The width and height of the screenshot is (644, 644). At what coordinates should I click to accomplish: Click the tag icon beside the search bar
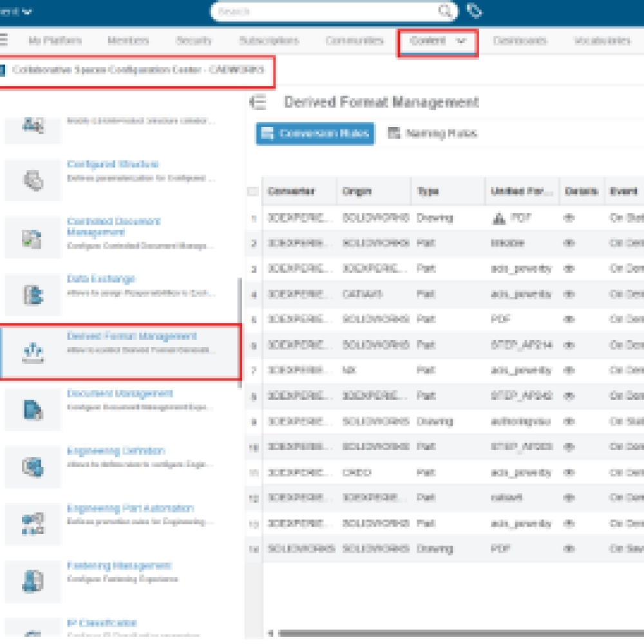coord(474,11)
